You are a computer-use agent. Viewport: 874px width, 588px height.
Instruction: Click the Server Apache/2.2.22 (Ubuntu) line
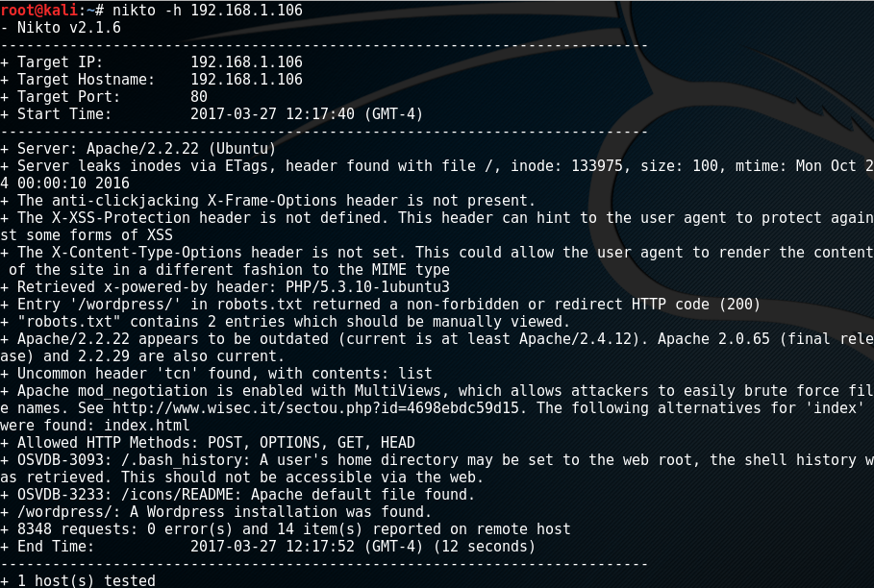(138, 149)
